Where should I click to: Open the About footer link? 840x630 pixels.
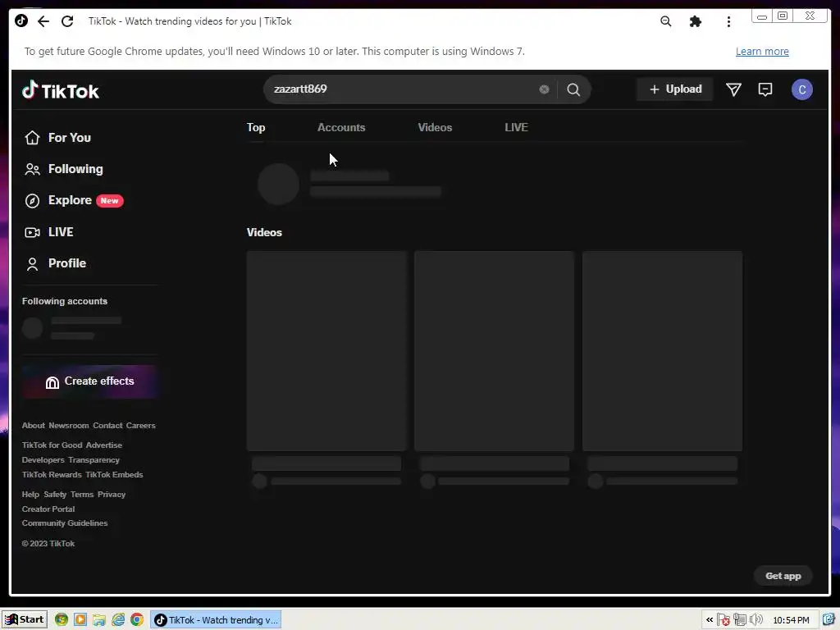click(33, 426)
